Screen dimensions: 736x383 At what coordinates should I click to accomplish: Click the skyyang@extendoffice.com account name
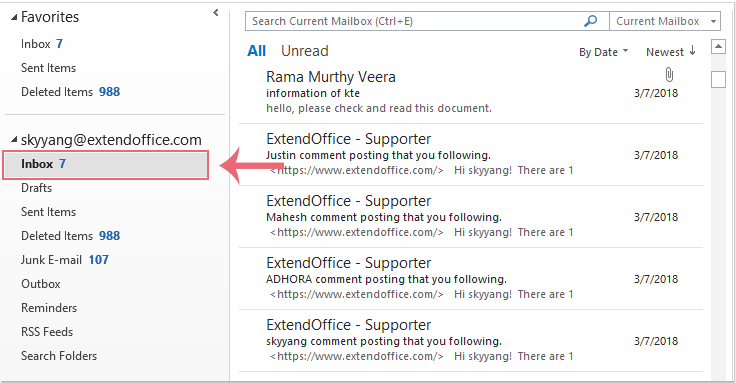click(111, 139)
